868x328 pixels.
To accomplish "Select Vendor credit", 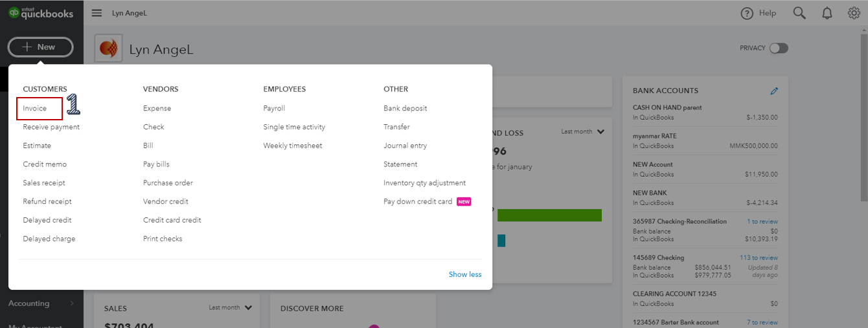I will pos(166,201).
